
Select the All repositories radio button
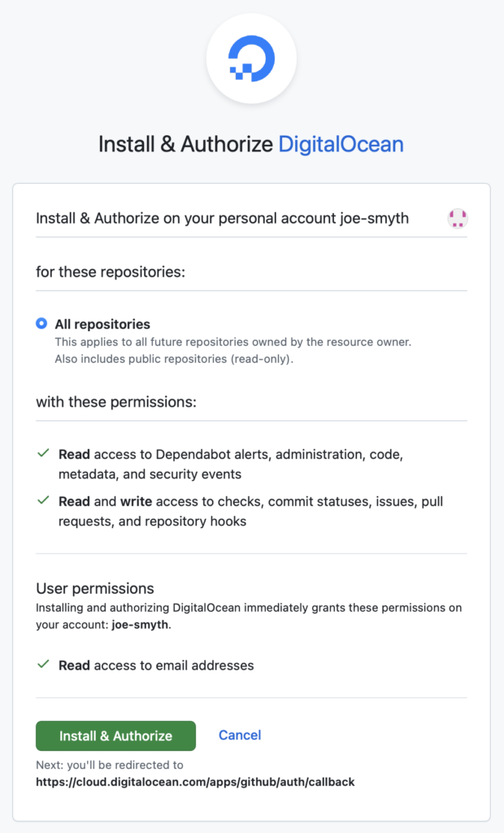pyautogui.click(x=41, y=324)
